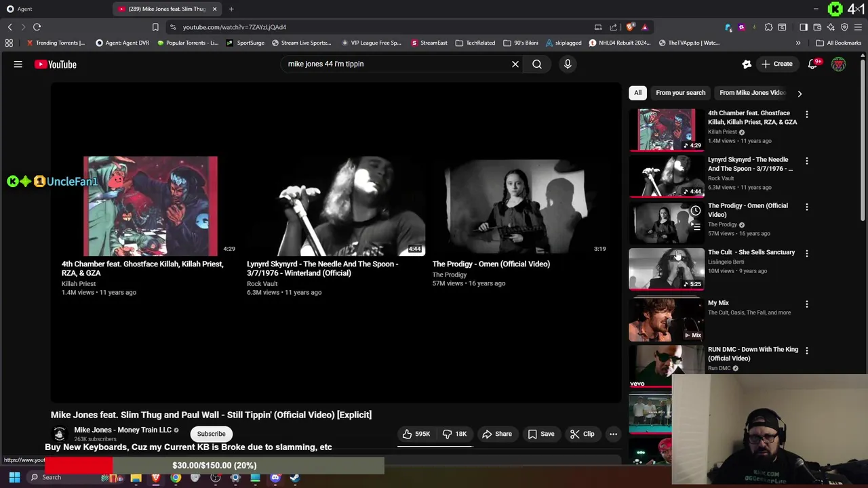The width and height of the screenshot is (868, 488).
Task: Open the SportSurge bookmark
Action: pyautogui.click(x=245, y=43)
